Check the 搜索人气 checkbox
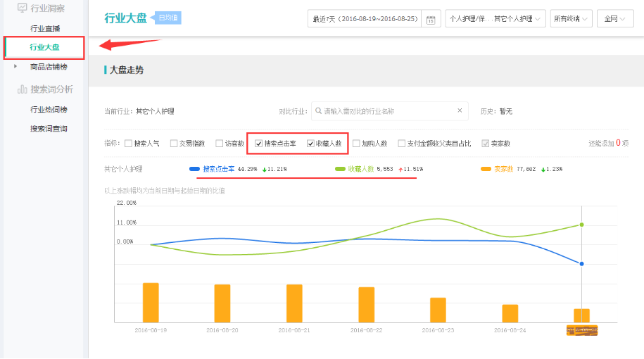 point(128,144)
